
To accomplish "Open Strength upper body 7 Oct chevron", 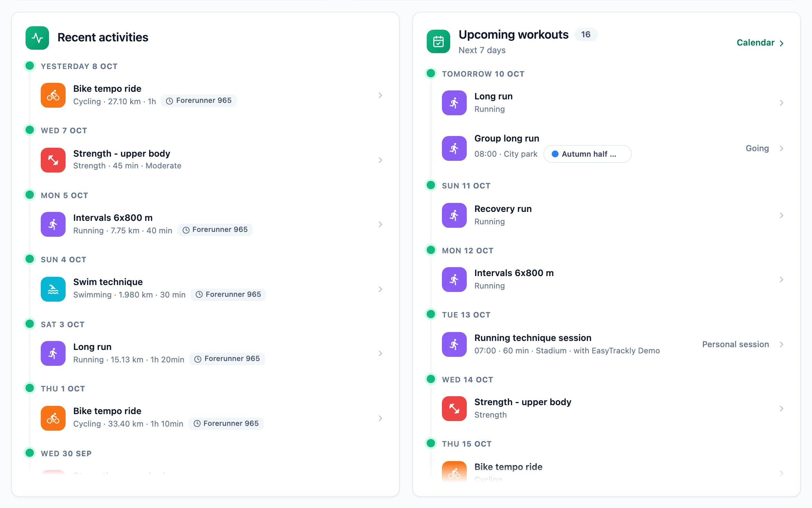I will point(380,160).
